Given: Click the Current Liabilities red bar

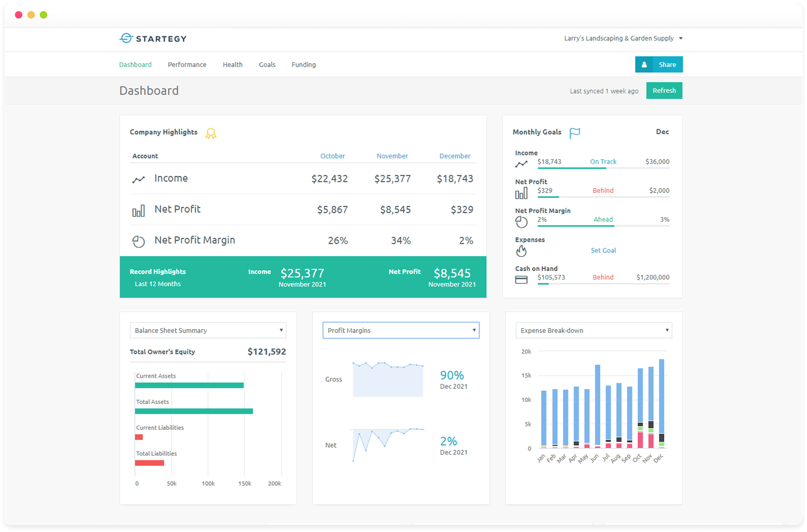Looking at the screenshot, I should [x=139, y=437].
